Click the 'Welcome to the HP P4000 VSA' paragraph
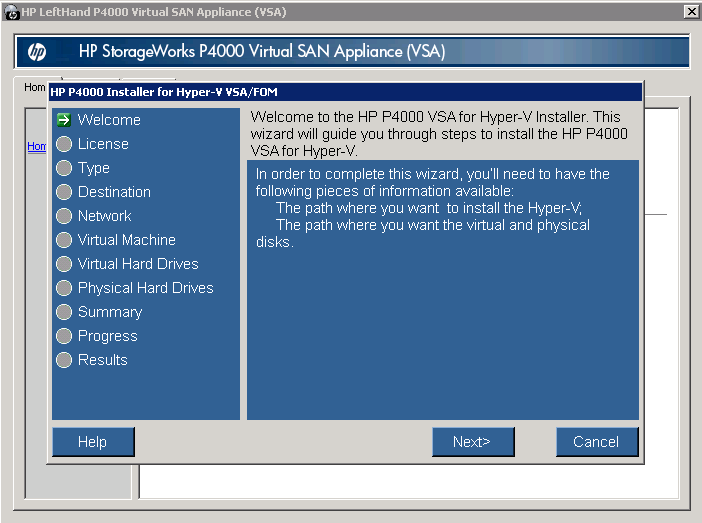 point(439,134)
